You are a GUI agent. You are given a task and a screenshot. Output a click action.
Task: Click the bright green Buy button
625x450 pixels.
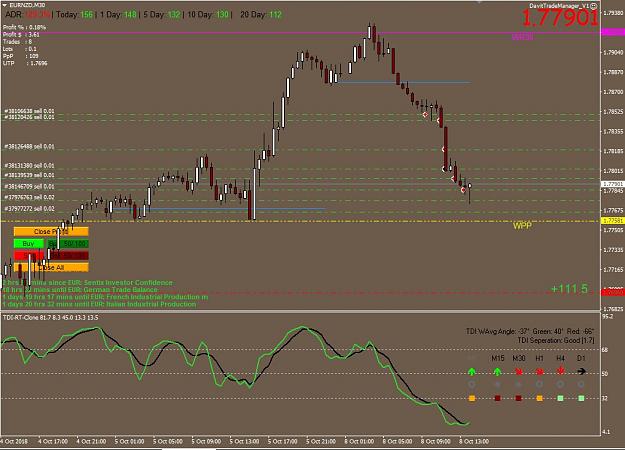click(x=29, y=244)
